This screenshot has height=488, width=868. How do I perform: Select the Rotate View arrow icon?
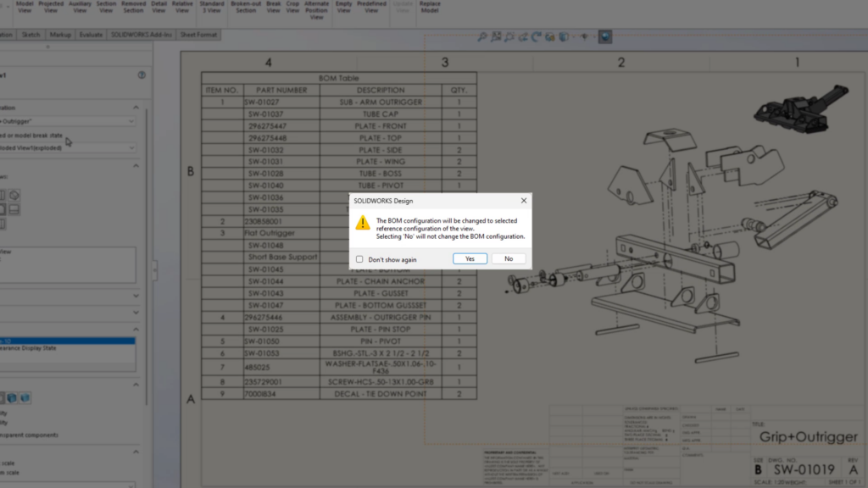click(x=536, y=37)
